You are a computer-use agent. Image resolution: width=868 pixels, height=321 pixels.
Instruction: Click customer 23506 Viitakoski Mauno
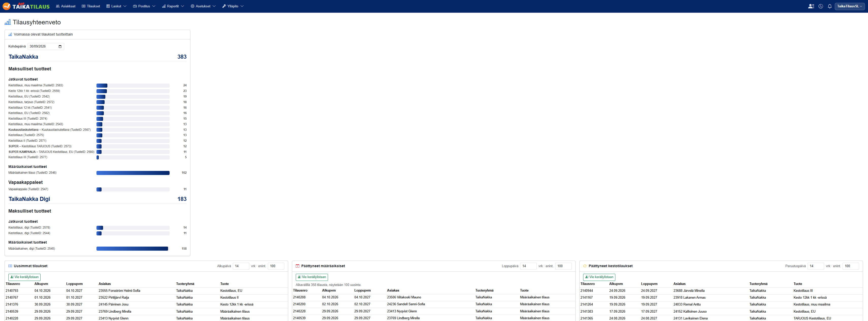[x=404, y=297]
